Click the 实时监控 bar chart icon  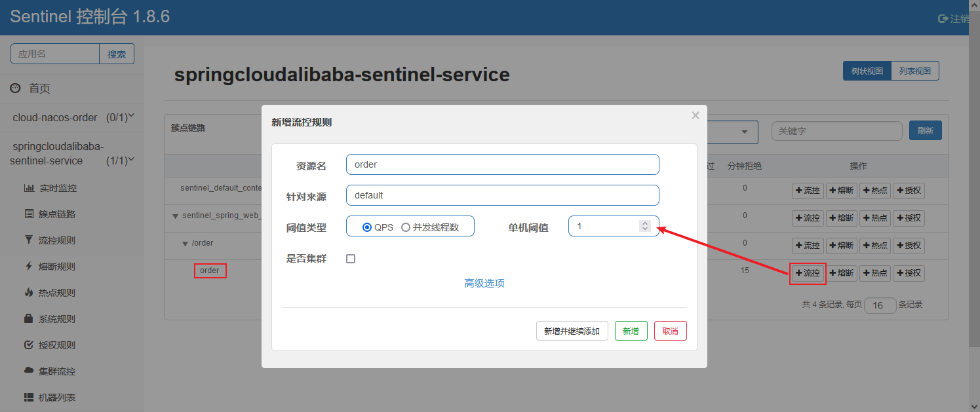tap(29, 188)
